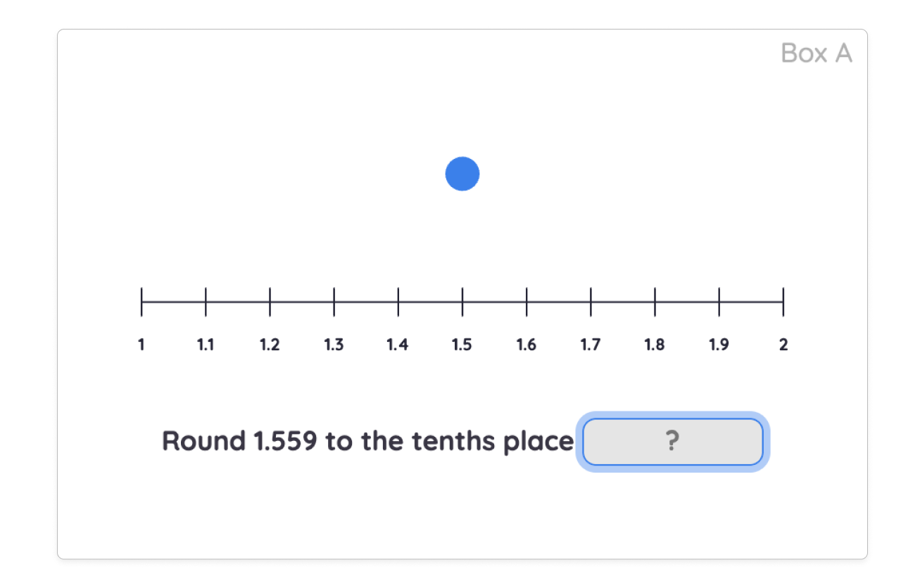This screenshot has height=588, width=901.
Task: Select the number label 1.4
Action: coord(398,345)
